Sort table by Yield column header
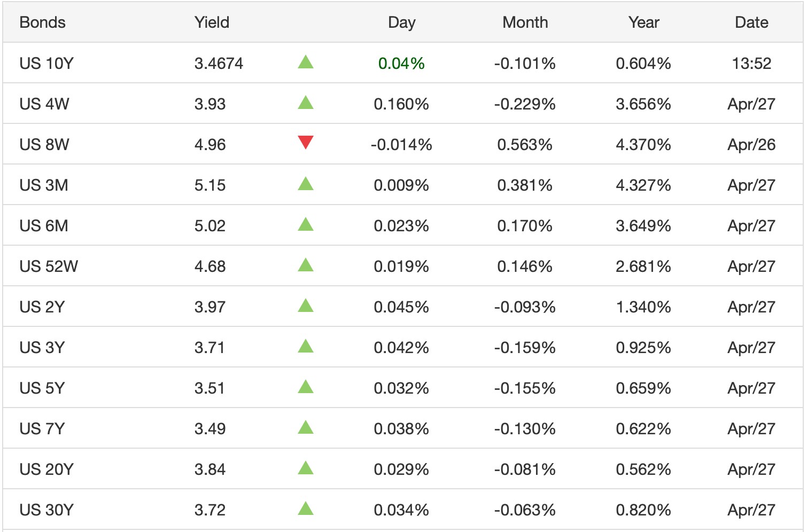 [x=212, y=22]
